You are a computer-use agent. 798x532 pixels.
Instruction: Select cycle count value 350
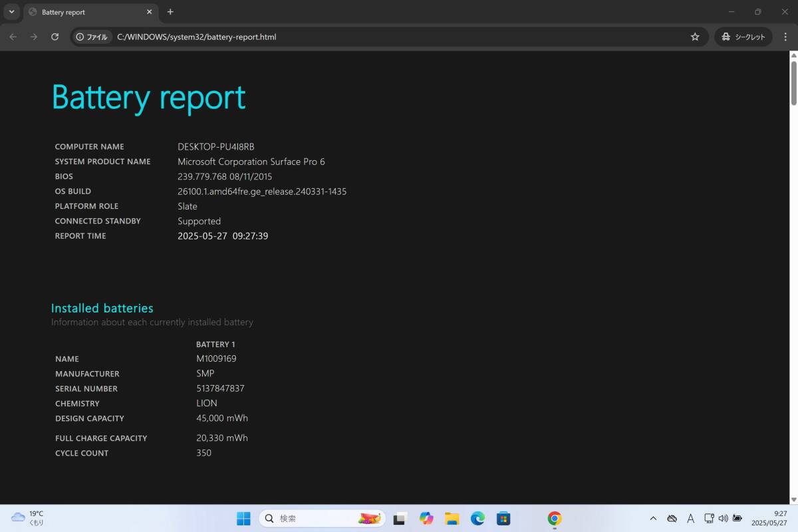click(x=203, y=453)
